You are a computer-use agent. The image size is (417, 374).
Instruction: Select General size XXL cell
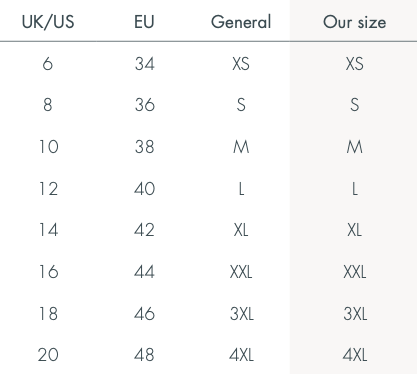[x=241, y=272]
